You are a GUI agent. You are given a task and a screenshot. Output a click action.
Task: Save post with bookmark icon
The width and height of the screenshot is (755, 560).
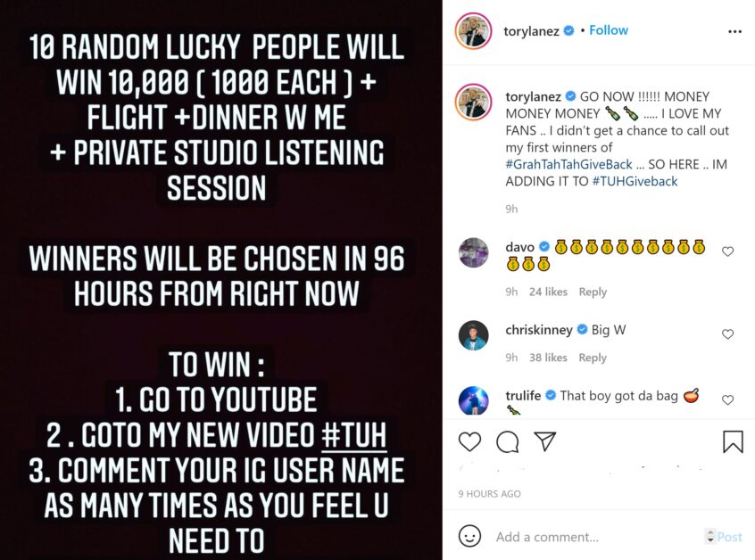pyautogui.click(x=733, y=441)
